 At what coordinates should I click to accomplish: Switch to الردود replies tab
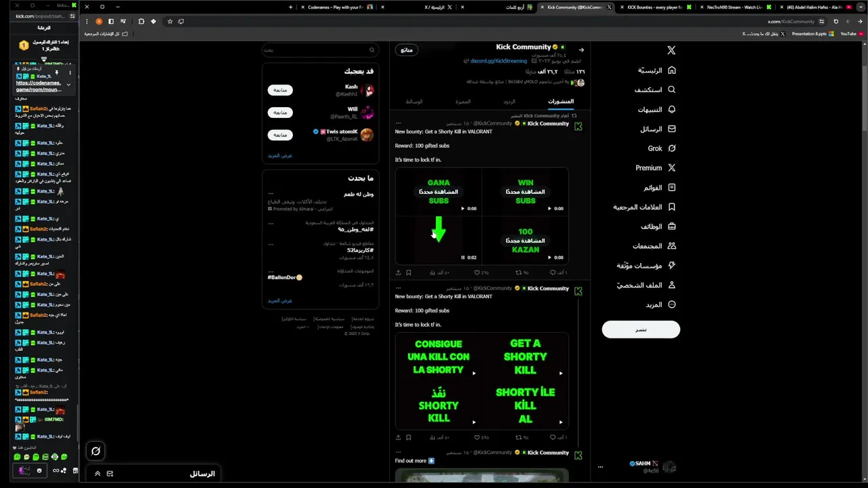click(509, 101)
